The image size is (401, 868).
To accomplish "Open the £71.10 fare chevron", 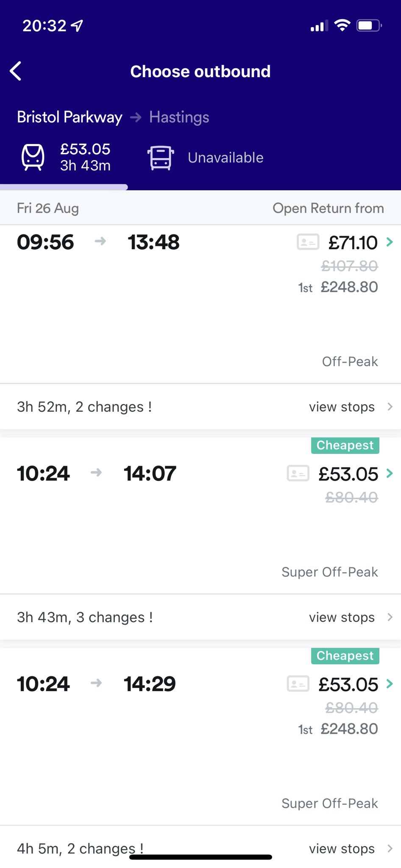I will click(390, 242).
